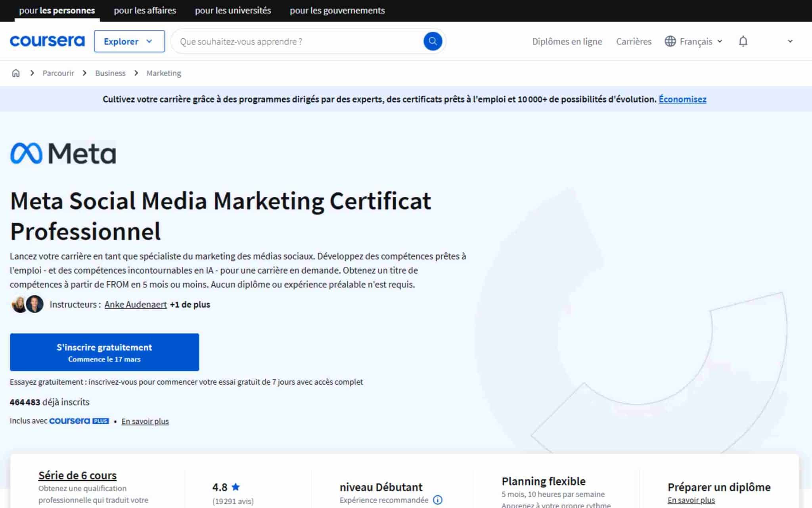
Task: Click the course title Meta Social Media Marketing
Action: click(220, 216)
